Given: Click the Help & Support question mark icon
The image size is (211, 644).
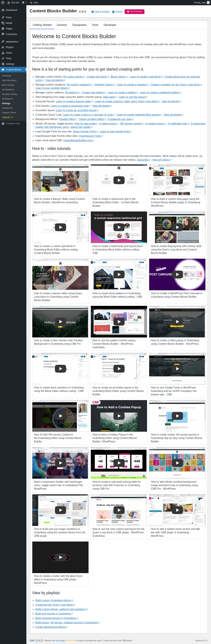Looking at the screenshot, I should click(92, 12).
